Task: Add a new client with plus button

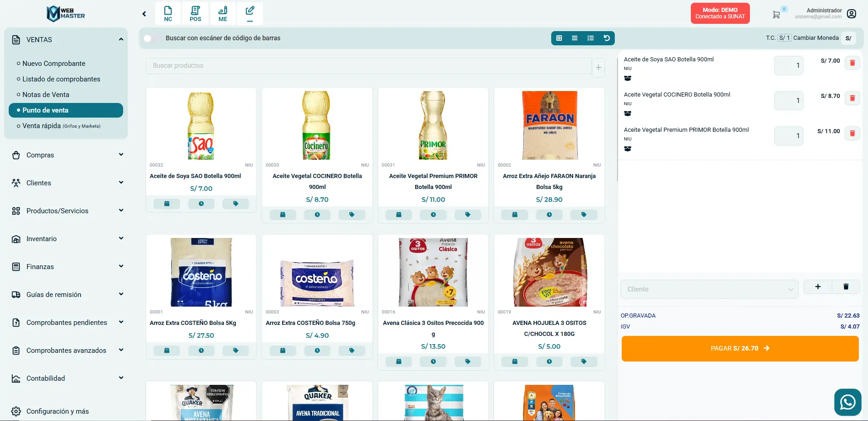Action: point(818,287)
